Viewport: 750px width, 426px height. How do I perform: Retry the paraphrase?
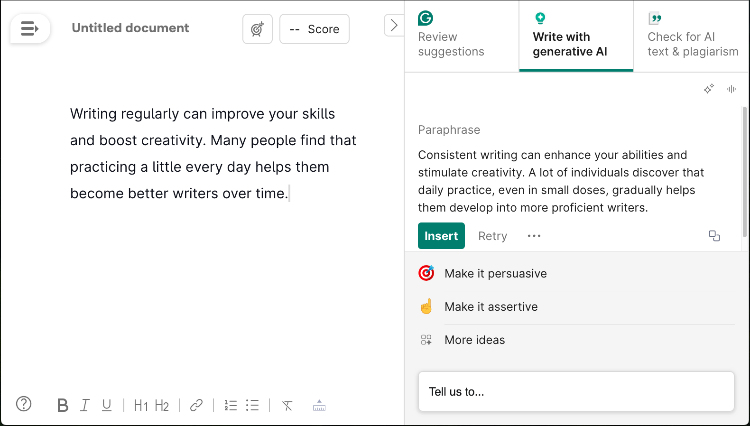tap(492, 236)
